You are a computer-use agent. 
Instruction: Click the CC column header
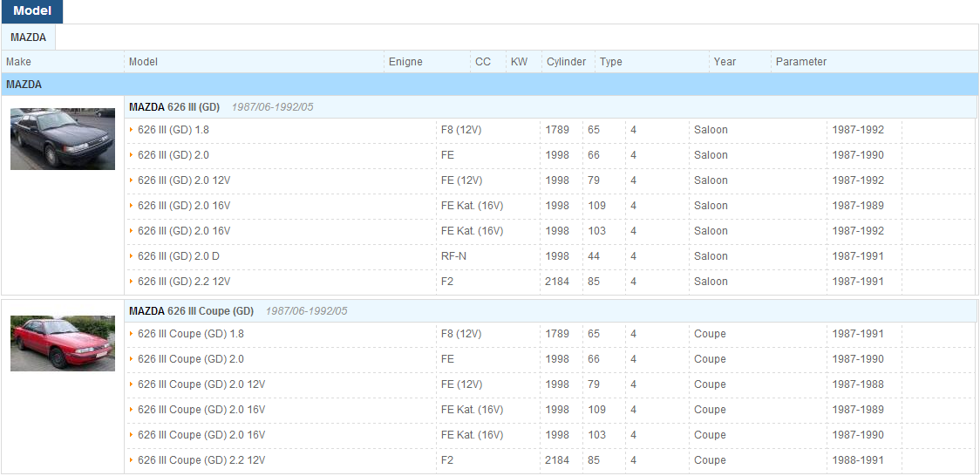point(483,62)
